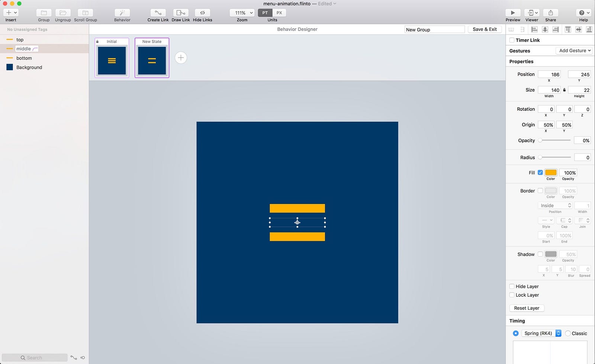This screenshot has height=364, width=595.
Task: Add a new state with plus button
Action: 181,58
